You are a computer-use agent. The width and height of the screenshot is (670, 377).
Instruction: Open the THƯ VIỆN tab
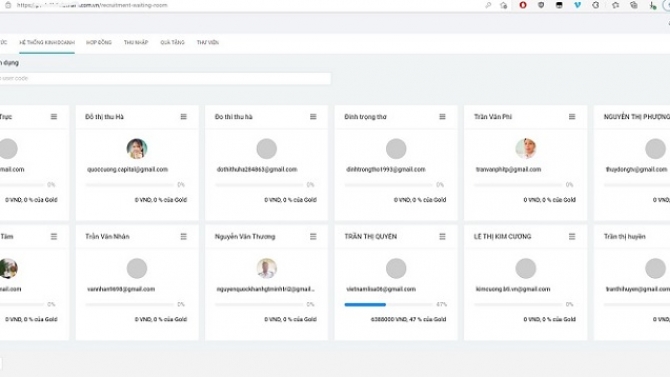(208, 42)
